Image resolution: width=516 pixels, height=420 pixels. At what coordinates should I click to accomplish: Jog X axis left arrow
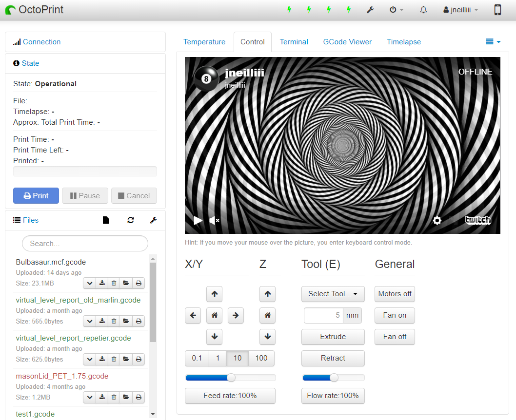(193, 316)
